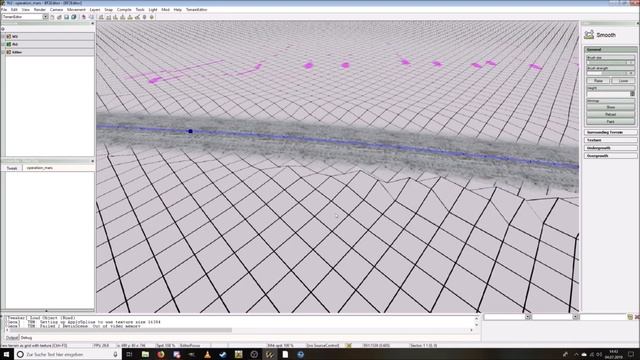This screenshot has height=360, width=640.
Task: Click the Open file toolbar icon
Action: [x=59, y=17]
